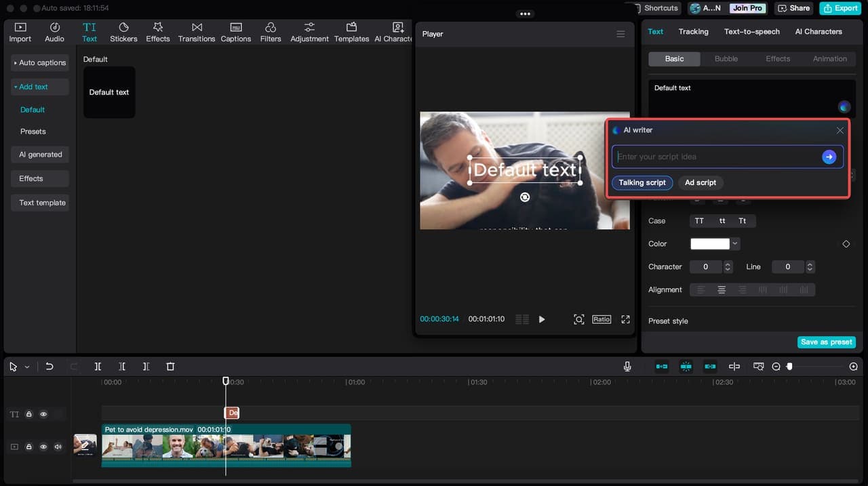The image size is (868, 486).
Task: Delete selected clip with trash icon
Action: tap(170, 366)
